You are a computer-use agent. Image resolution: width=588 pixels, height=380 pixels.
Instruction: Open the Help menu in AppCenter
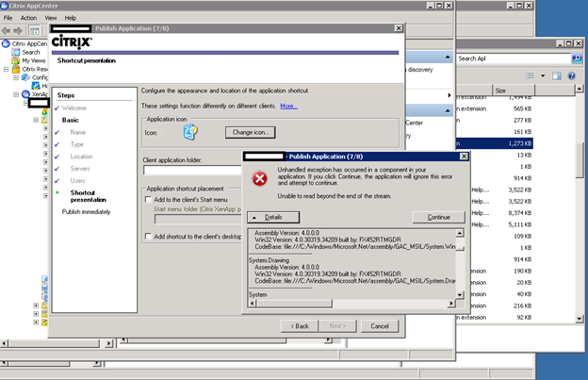[70, 18]
